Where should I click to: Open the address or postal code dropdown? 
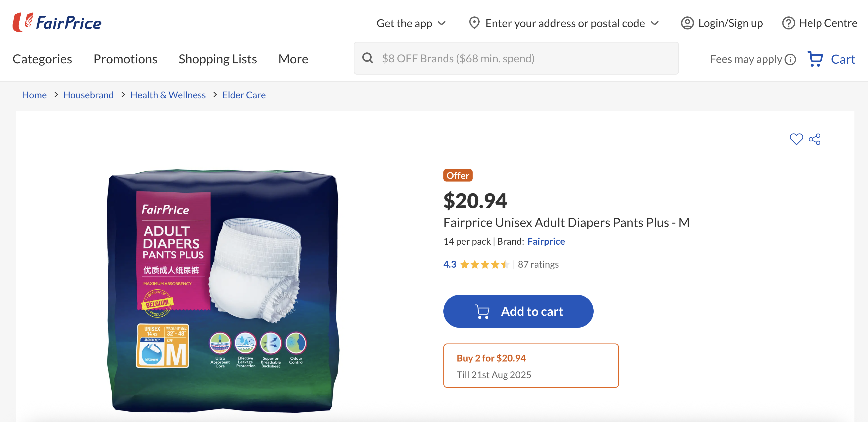(654, 23)
